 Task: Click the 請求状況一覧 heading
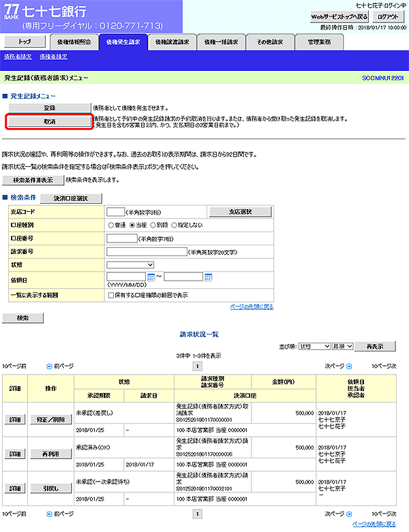pyautogui.click(x=199, y=334)
